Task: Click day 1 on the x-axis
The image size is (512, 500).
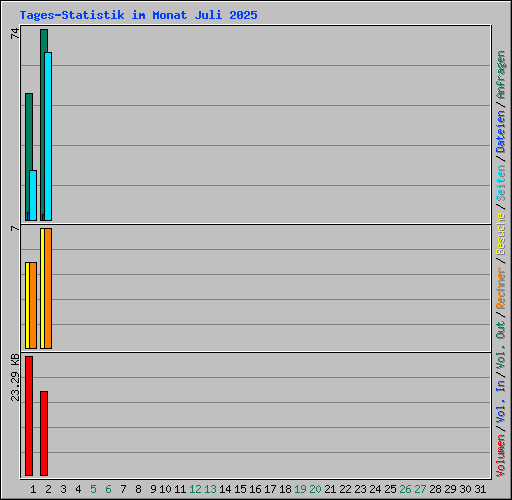Action: coord(33,489)
